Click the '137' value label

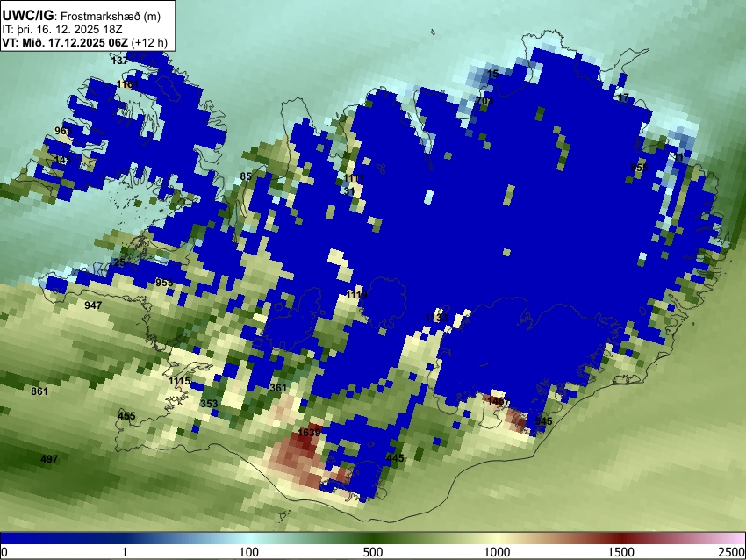click(120, 61)
